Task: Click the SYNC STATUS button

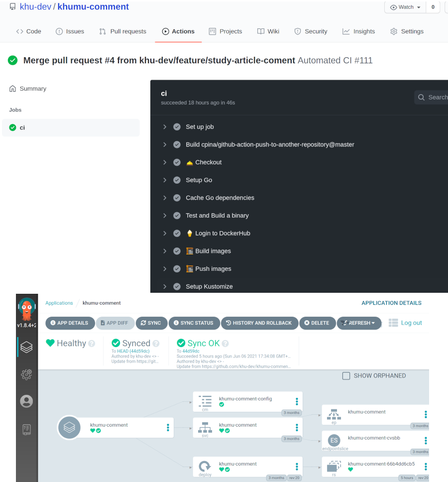Action: (194, 323)
